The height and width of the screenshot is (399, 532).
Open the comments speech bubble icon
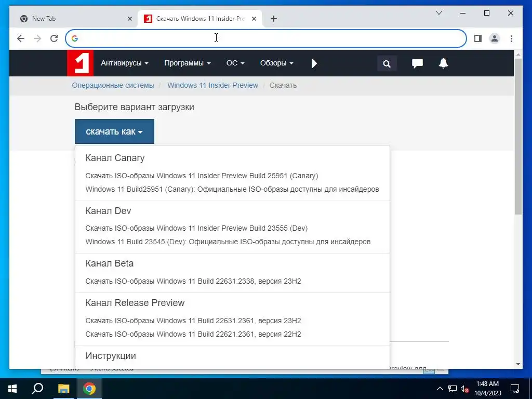coord(417,63)
